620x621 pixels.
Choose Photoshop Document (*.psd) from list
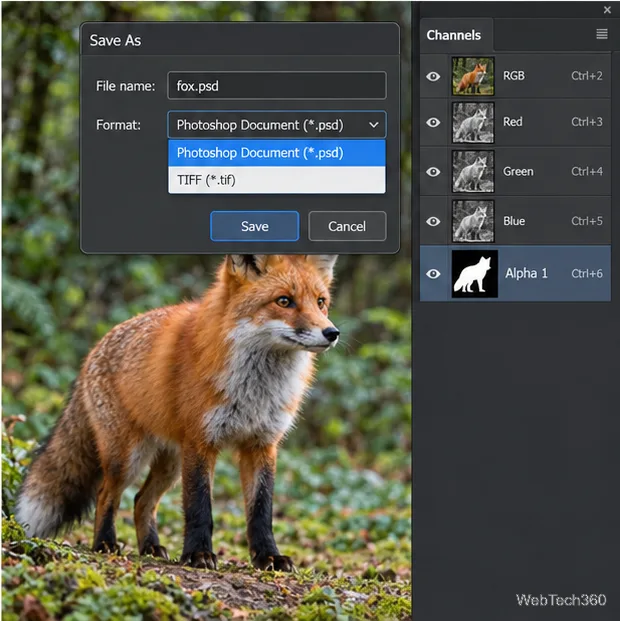[277, 153]
